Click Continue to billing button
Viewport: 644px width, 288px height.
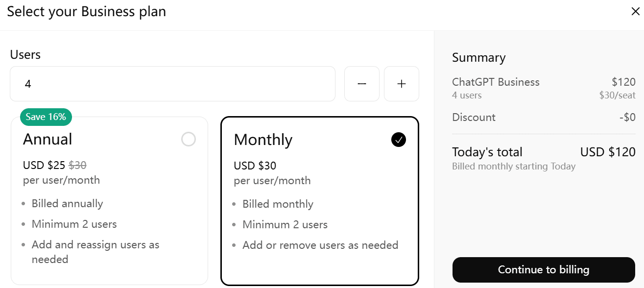point(544,270)
